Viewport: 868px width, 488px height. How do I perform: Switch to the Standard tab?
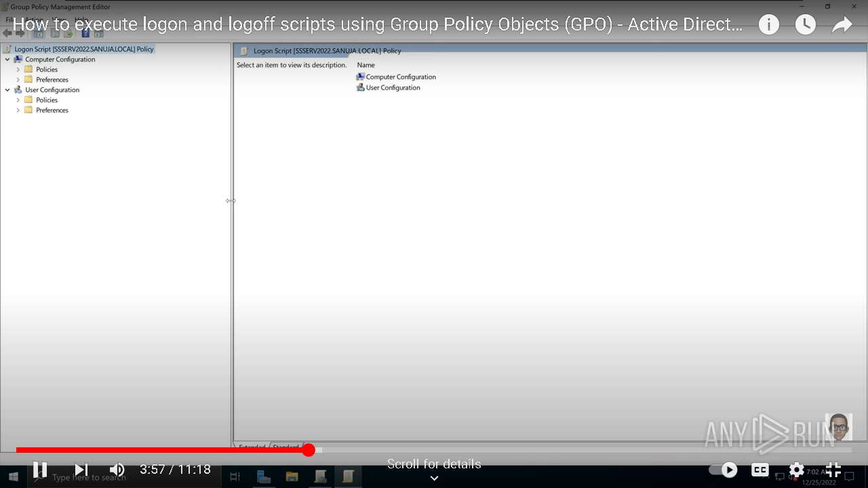click(285, 446)
